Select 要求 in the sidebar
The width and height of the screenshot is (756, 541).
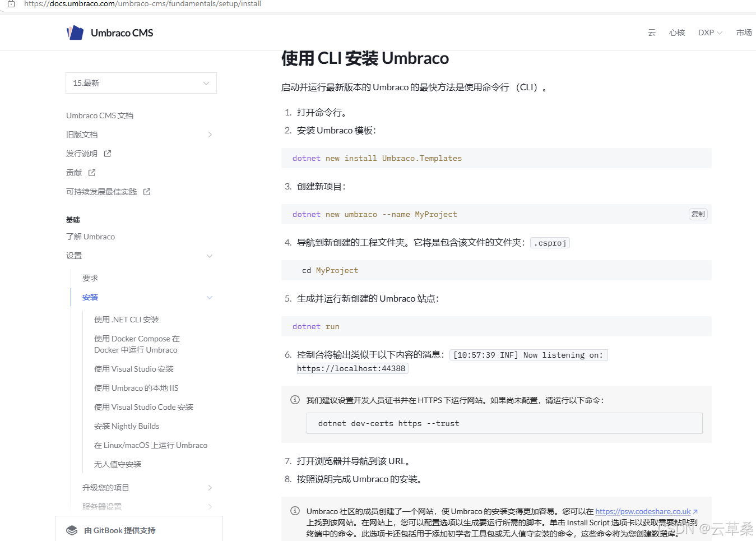point(90,278)
